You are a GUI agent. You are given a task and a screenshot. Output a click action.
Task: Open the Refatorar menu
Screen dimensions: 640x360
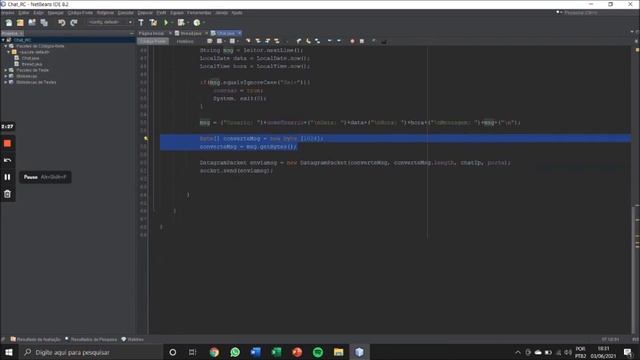(105, 13)
